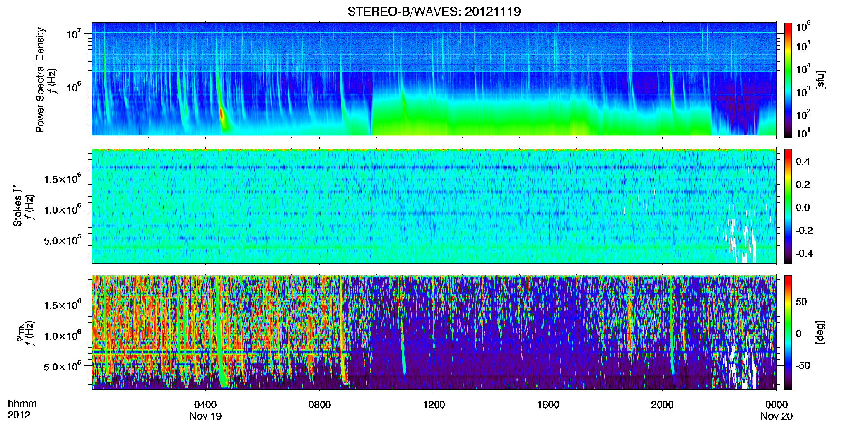Click the -0.4 tick on Stokes colorbar
Viewport: 868px width, 447px height.
coord(804,253)
